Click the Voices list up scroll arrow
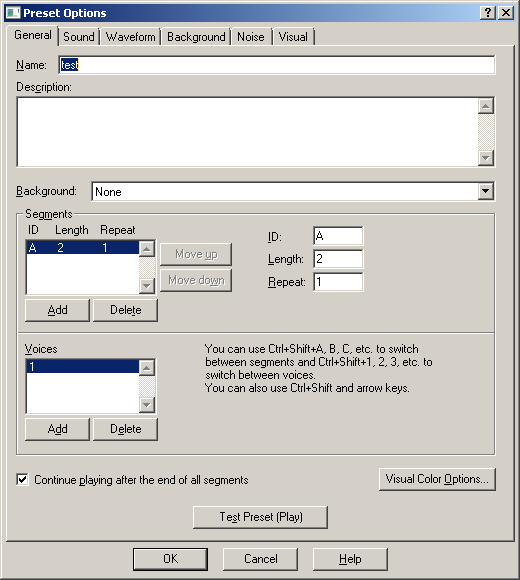Image resolution: width=520 pixels, height=580 pixels. (x=147, y=368)
